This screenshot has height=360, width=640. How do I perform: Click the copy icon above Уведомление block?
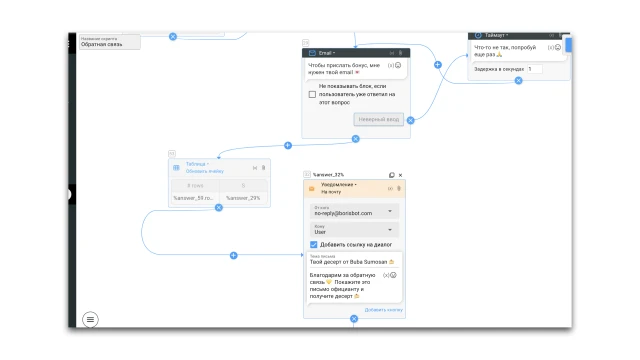coord(391,175)
